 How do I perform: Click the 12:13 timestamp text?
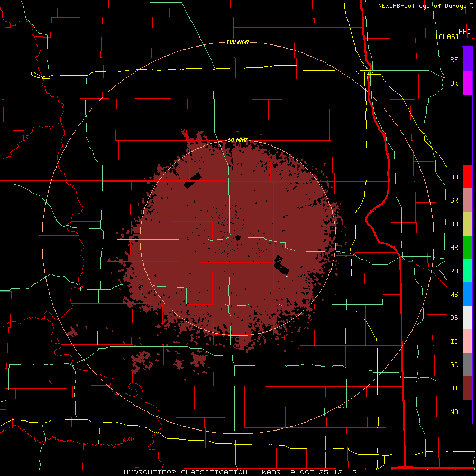pos(344,472)
